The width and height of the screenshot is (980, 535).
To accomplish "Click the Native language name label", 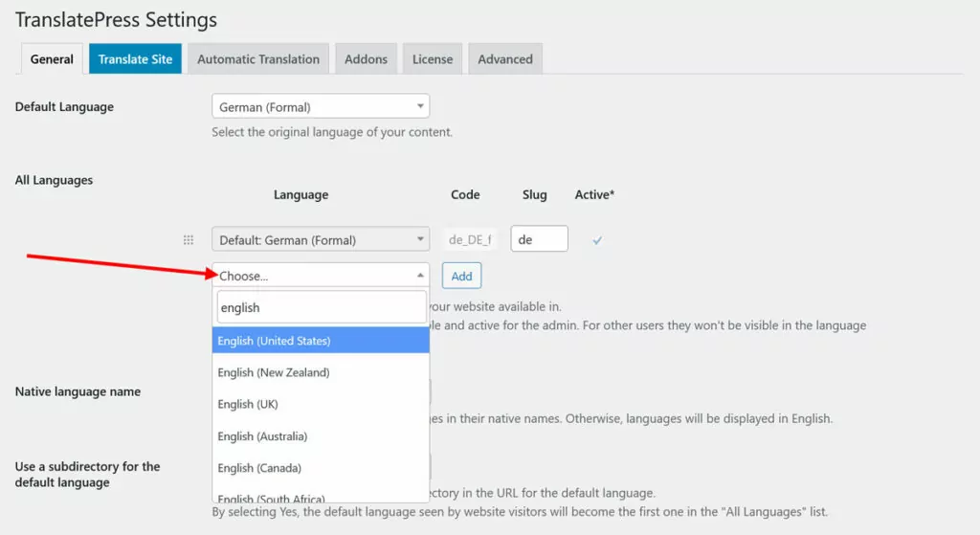I will point(78,391).
